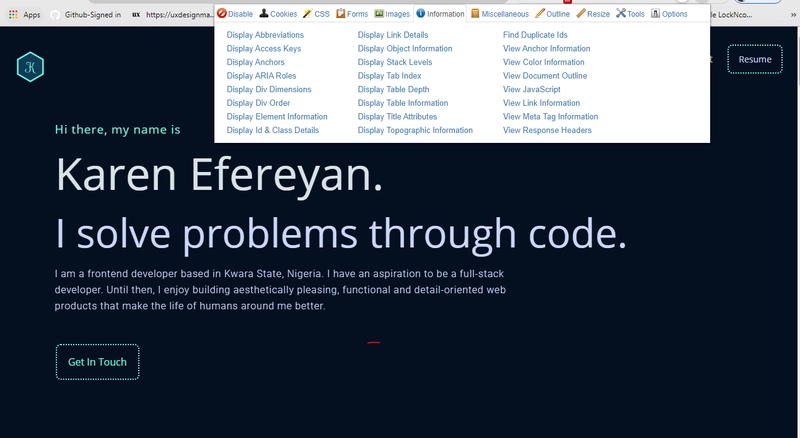Open the Outline menu in the toolbar

pos(552,14)
